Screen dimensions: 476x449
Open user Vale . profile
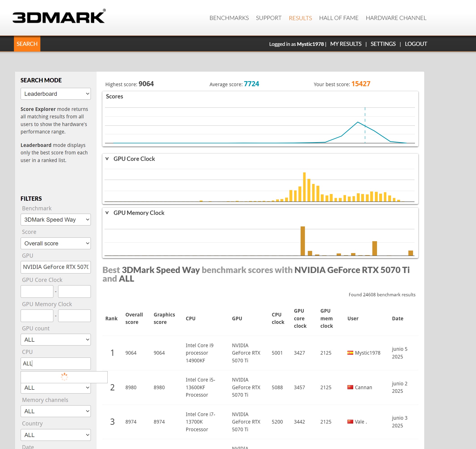361,422
